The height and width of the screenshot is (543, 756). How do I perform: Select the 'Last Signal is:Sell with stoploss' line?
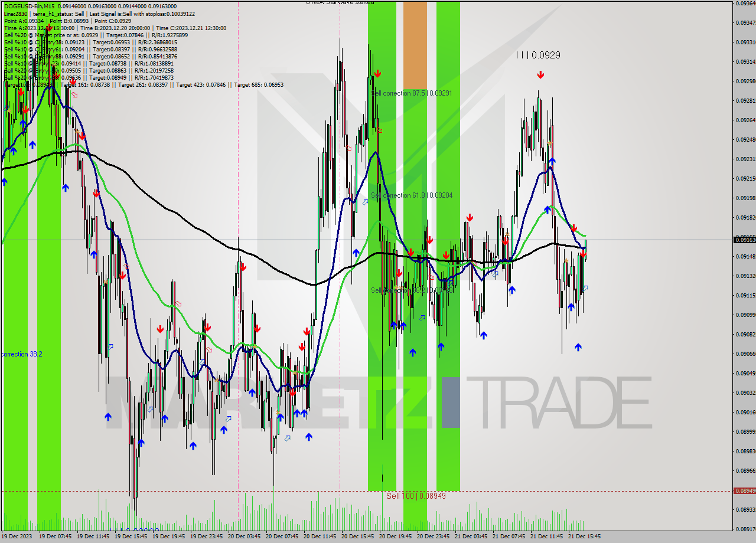click(141, 14)
